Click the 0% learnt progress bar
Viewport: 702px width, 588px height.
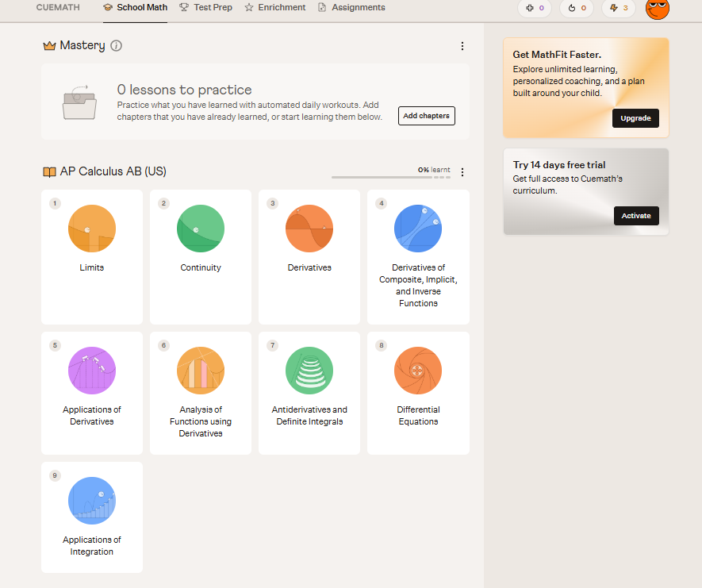(x=391, y=177)
